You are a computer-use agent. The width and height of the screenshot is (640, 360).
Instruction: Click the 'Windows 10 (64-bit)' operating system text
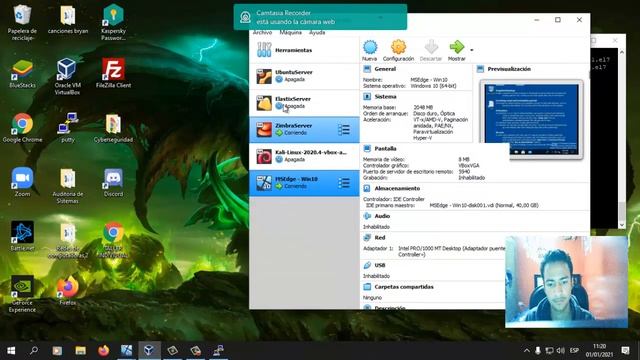[433, 86]
